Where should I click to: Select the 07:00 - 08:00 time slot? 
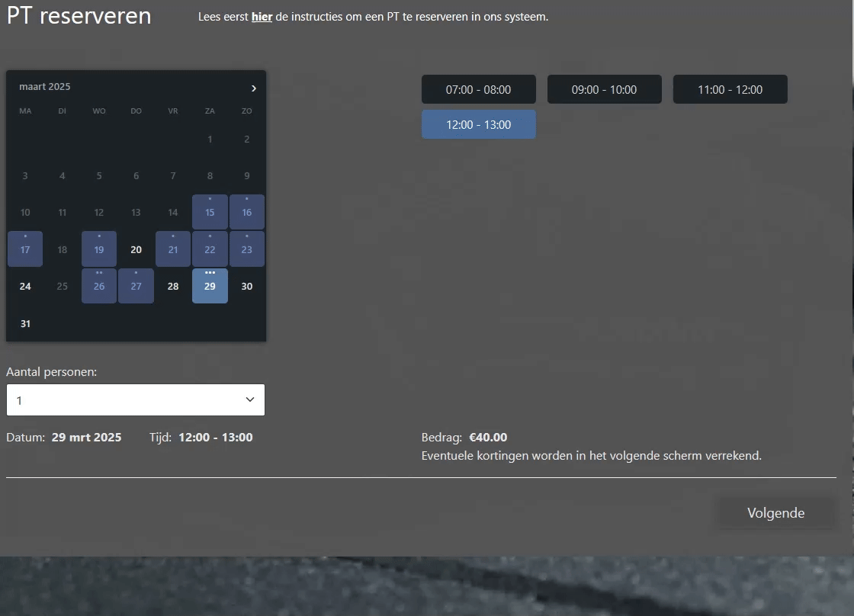coord(478,89)
